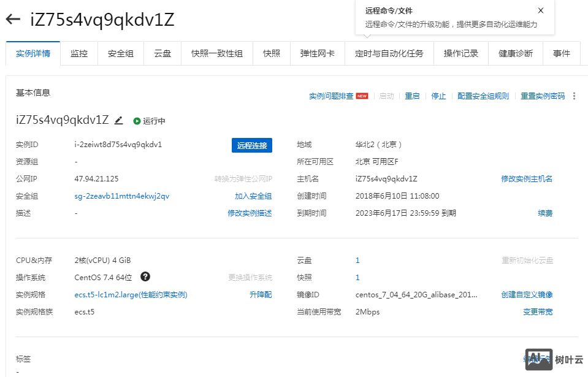
Task: Dismiss the 远程命令/文件 notification popup
Action: (x=540, y=10)
